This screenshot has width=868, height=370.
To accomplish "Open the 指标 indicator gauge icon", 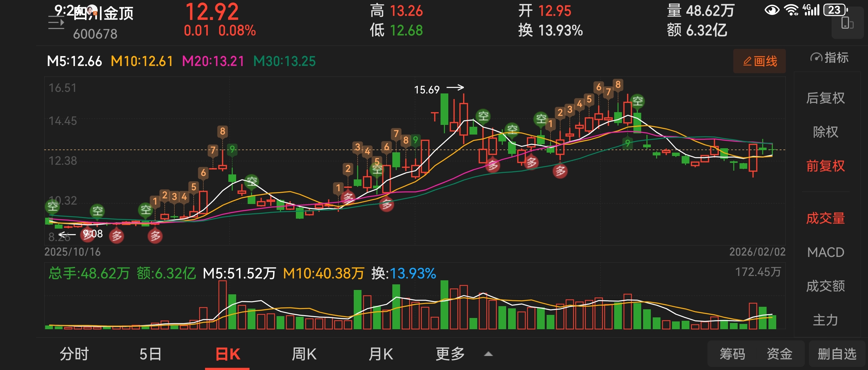I will click(x=816, y=58).
